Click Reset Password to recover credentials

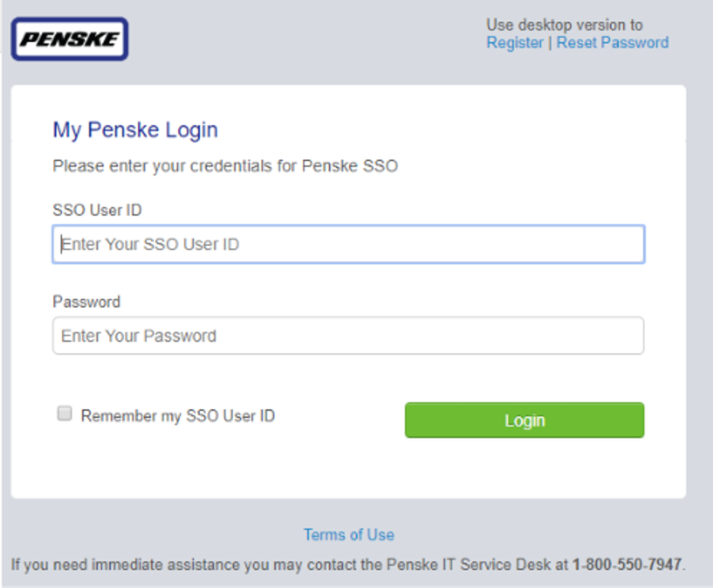(613, 42)
